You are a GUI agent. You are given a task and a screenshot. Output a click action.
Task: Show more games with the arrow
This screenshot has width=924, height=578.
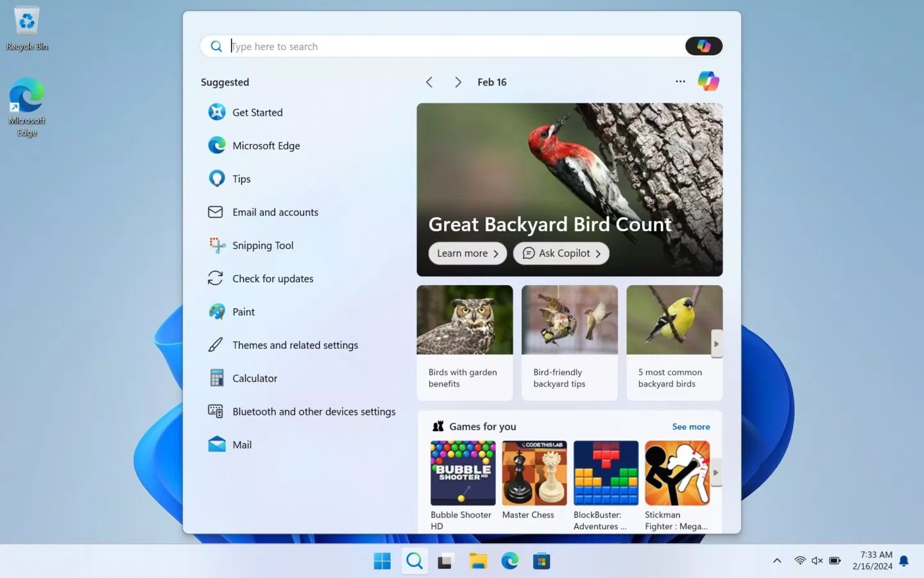pyautogui.click(x=716, y=473)
